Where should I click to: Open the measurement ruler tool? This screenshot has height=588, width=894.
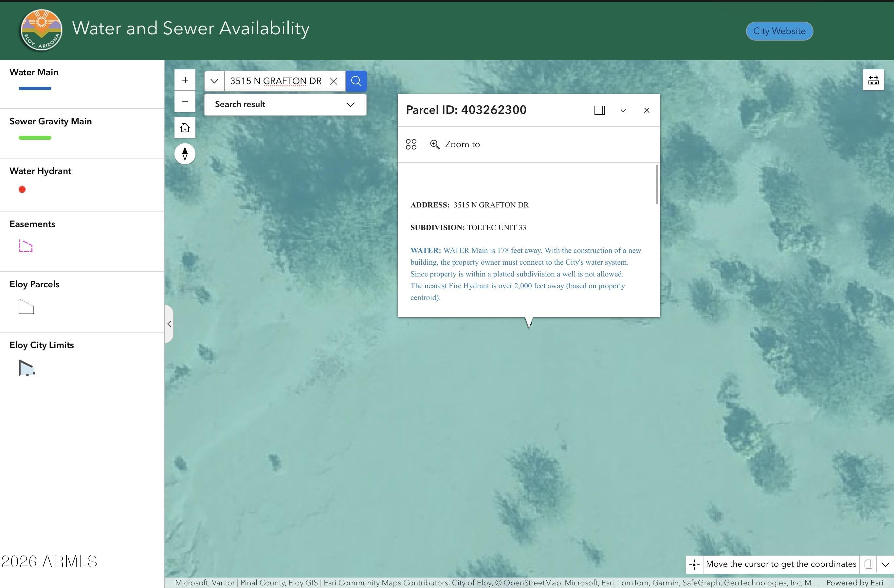coord(873,80)
